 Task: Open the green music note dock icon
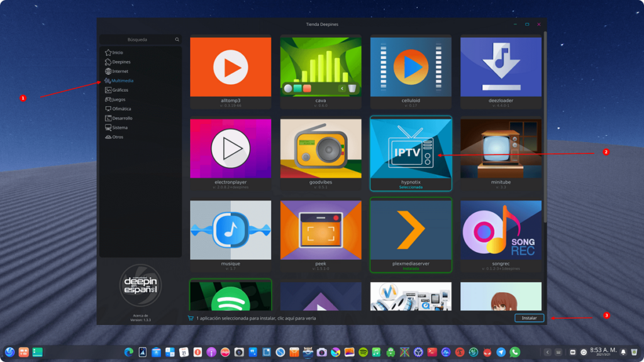[x=377, y=352]
